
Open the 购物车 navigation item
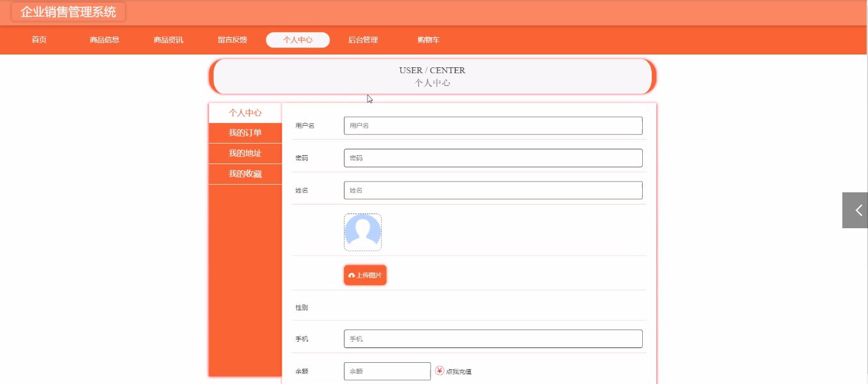(429, 40)
